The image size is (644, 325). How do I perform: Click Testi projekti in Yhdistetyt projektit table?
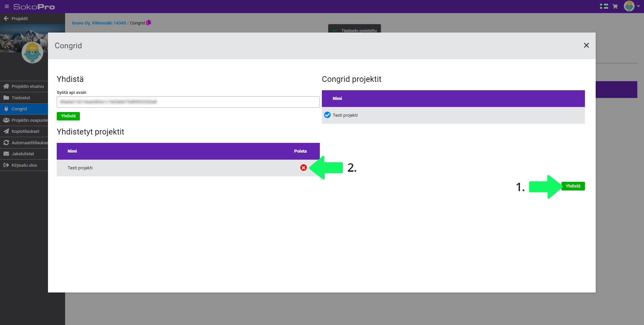pos(80,168)
